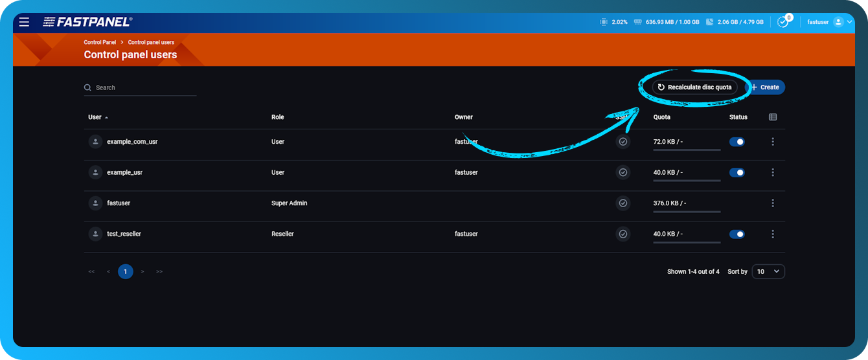The image size is (868, 360).
Task: Click SSH check icon for example_usr
Action: [622, 173]
